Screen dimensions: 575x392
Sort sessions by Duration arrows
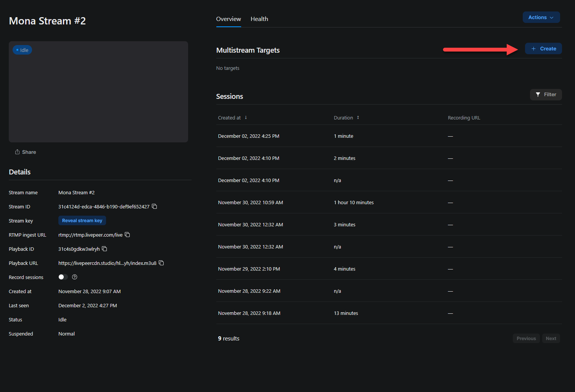tap(358, 118)
